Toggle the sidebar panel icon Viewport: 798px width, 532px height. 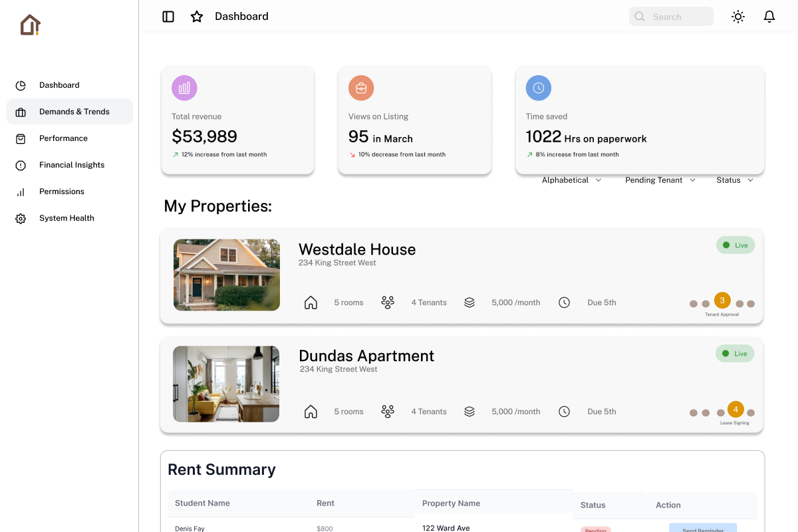pos(168,17)
